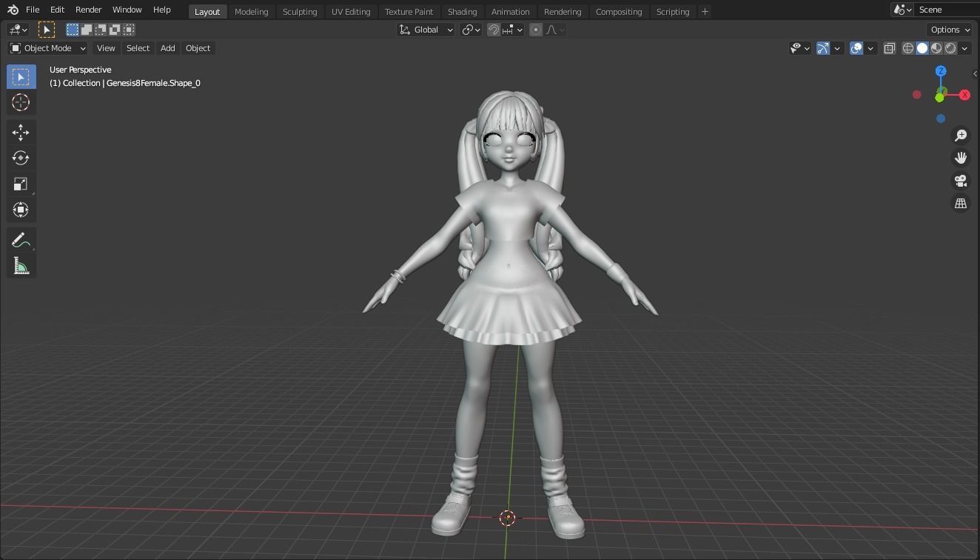Open the transform pivot point dropdown
980x560 pixels.
tap(471, 29)
